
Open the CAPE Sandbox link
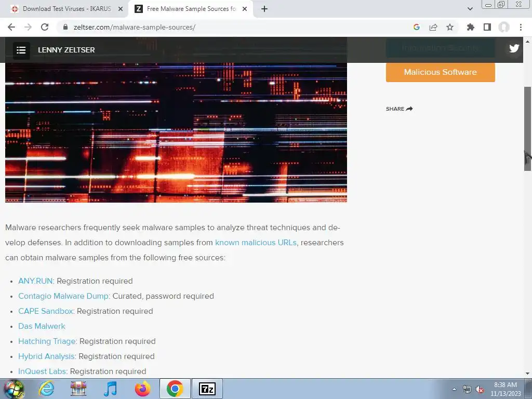click(x=46, y=311)
